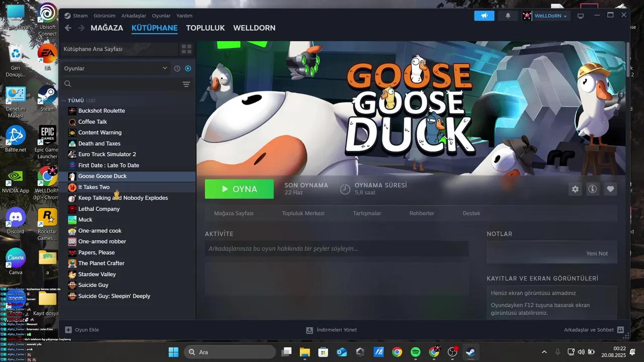Open the Görünüm menu
644x362 pixels.
pyautogui.click(x=104, y=16)
